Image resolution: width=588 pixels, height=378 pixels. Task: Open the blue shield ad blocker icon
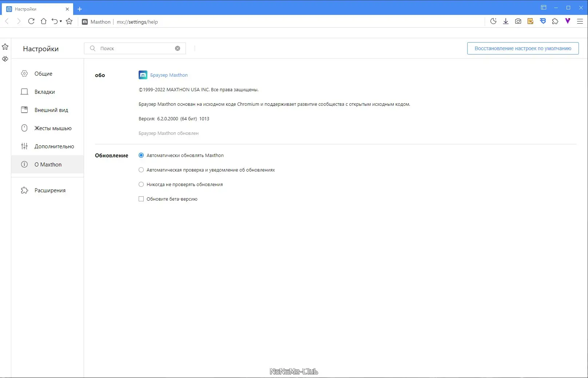coord(543,21)
